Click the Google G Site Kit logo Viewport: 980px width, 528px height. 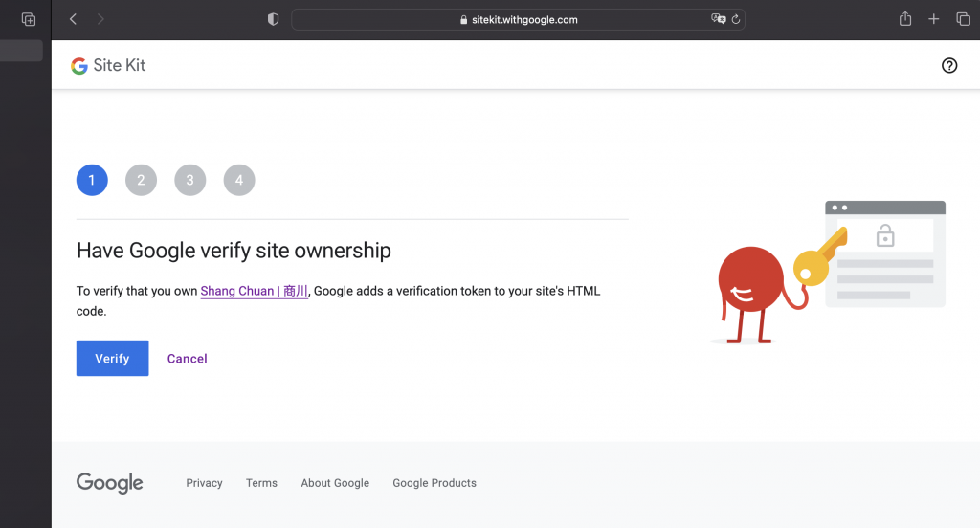107,65
